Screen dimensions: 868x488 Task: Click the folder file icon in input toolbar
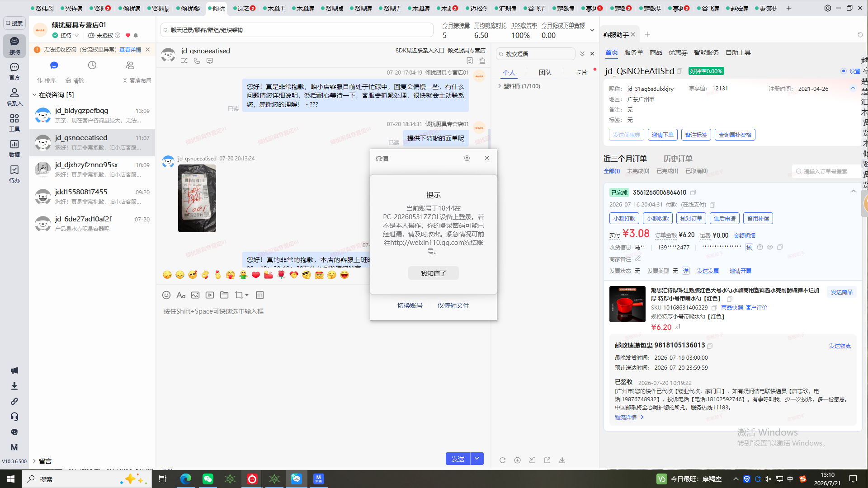coord(224,295)
